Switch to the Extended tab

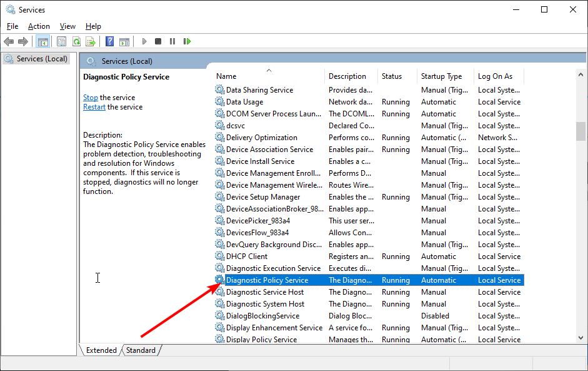click(101, 350)
